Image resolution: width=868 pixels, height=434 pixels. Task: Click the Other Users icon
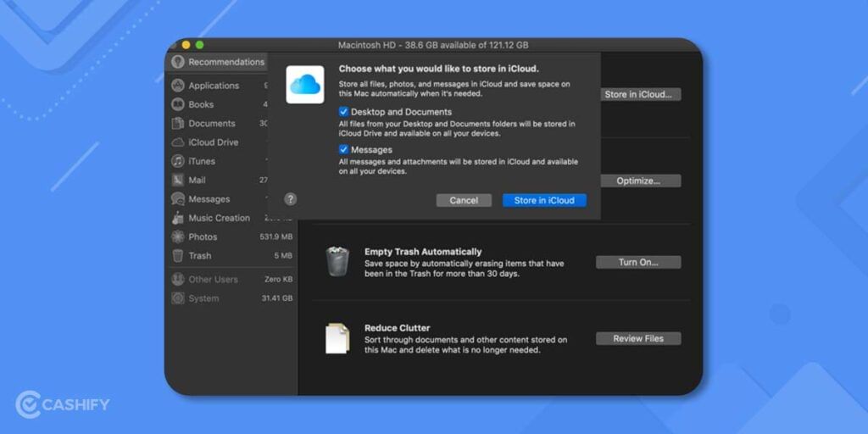178,279
